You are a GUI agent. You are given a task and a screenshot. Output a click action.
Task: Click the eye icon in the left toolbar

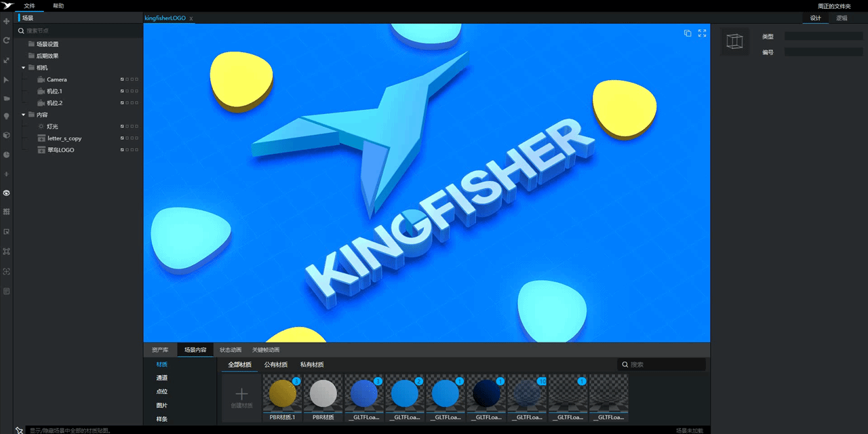[x=6, y=193]
